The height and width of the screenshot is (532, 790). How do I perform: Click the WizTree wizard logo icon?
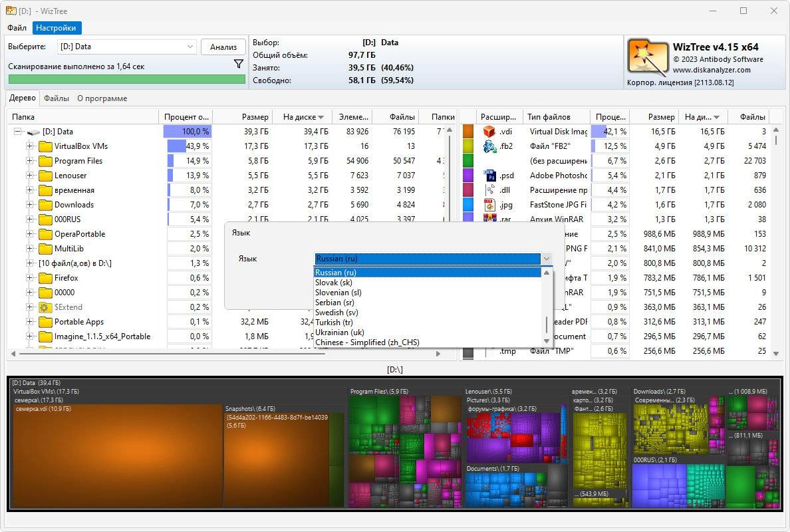648,57
